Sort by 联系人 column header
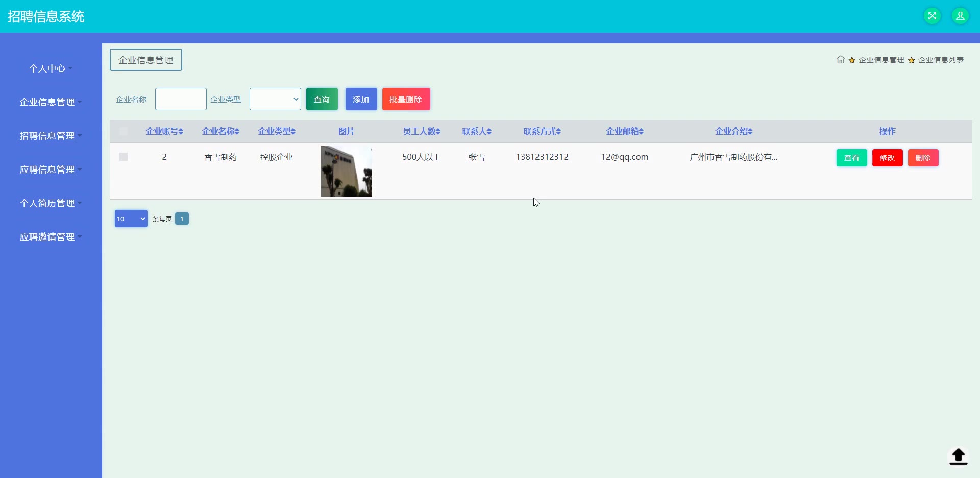The height and width of the screenshot is (478, 980). tap(477, 131)
